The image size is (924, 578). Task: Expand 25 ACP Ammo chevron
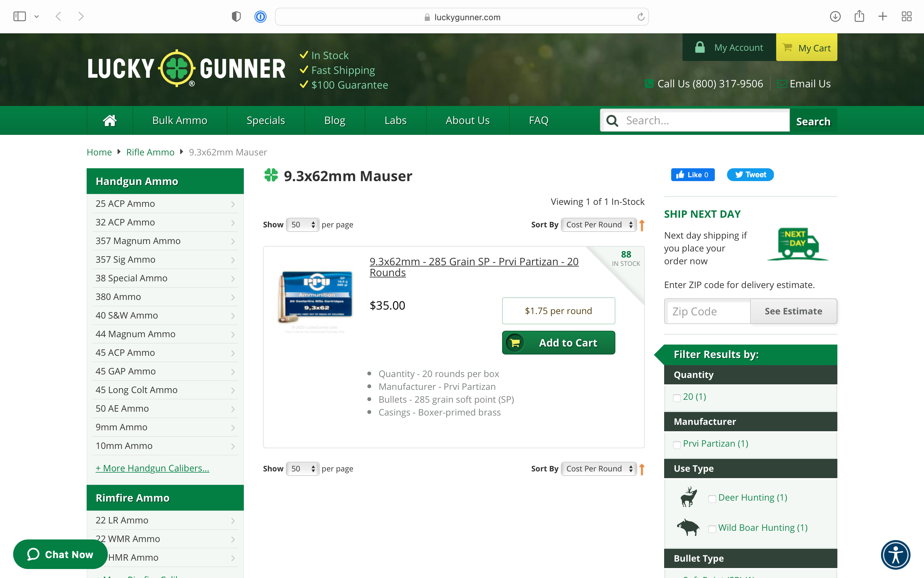[233, 205]
